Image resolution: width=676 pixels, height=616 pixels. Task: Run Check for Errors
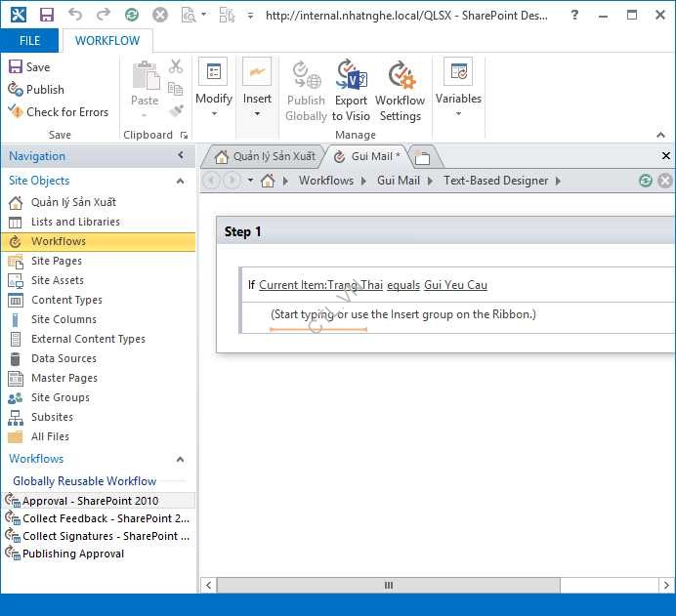pyautogui.click(x=59, y=112)
